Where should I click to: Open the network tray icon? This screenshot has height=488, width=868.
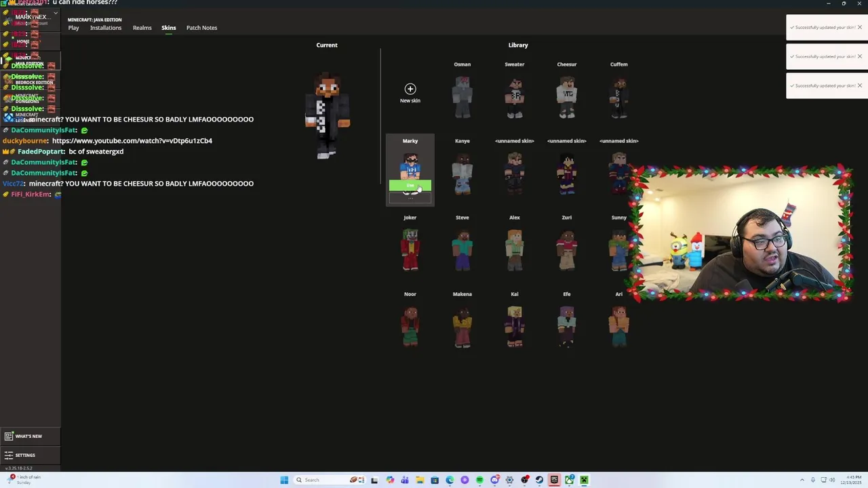point(823,480)
